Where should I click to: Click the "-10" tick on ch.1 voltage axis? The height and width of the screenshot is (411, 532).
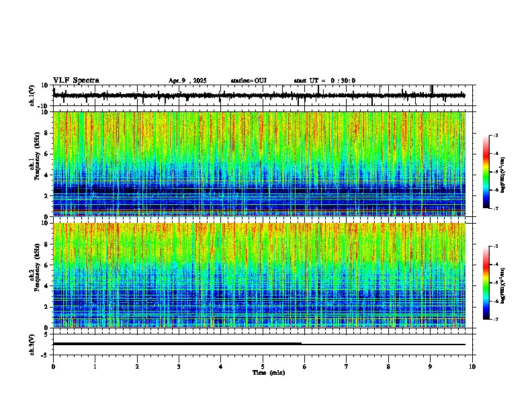pos(44,106)
